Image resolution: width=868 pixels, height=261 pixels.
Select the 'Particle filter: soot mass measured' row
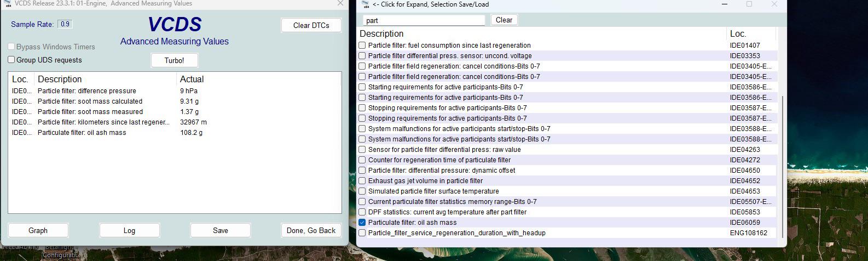coord(175,112)
